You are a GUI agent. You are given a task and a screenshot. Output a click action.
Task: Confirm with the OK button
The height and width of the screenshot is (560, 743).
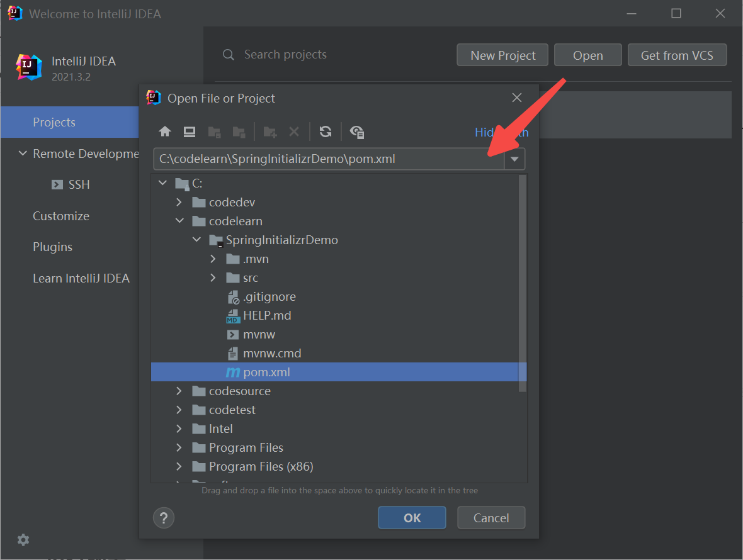point(412,518)
